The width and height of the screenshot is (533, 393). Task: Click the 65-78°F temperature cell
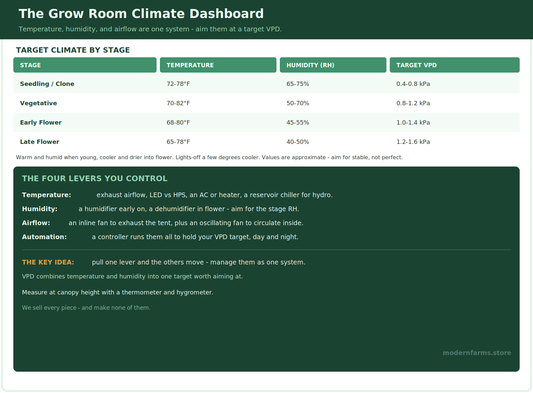178,142
